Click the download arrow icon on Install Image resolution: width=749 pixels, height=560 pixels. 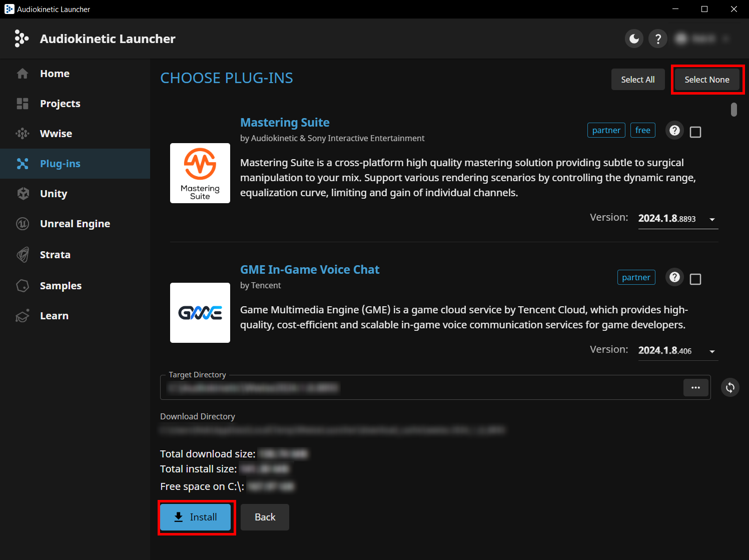click(x=179, y=517)
